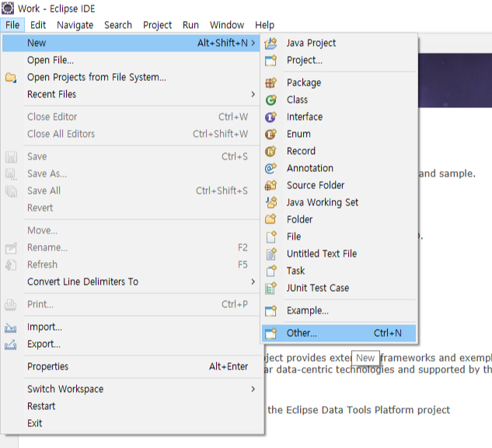Click the Example... wizard icon
492x448 pixels.
[270, 311]
